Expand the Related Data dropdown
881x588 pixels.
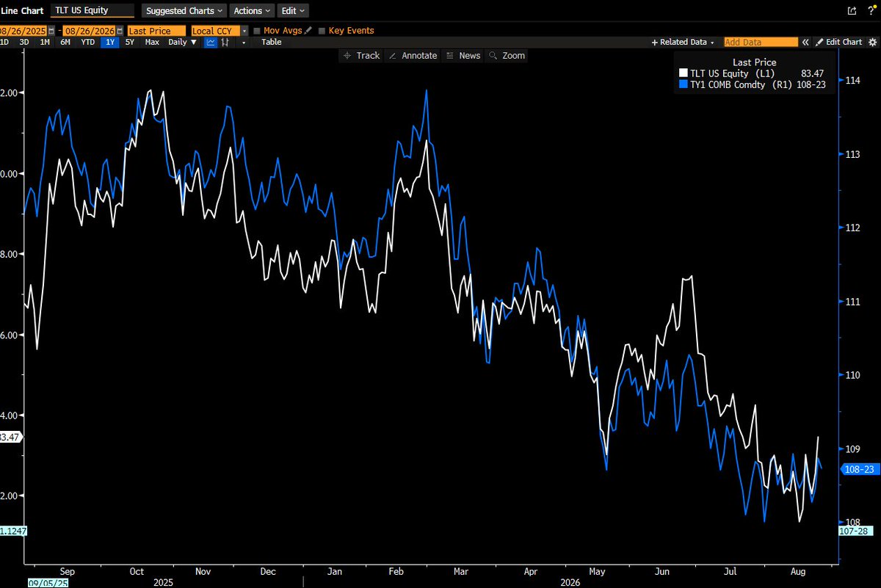[x=683, y=42]
